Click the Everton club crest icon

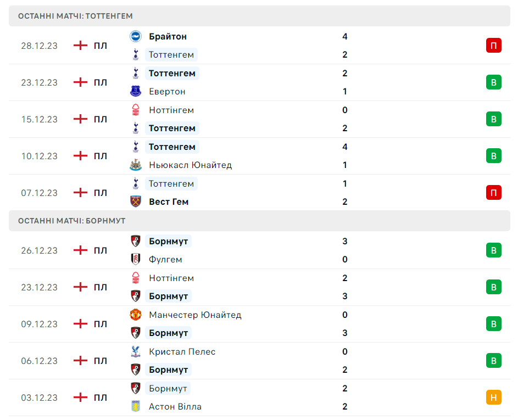tap(135, 91)
